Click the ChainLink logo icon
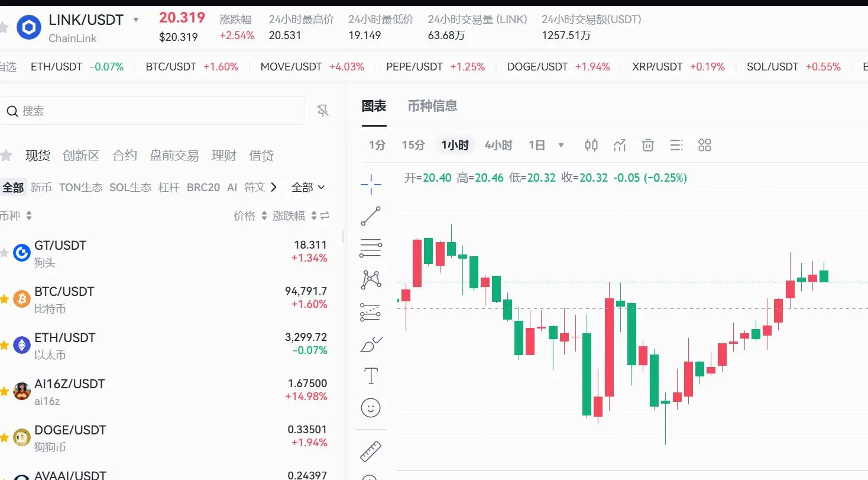 pos(29,27)
